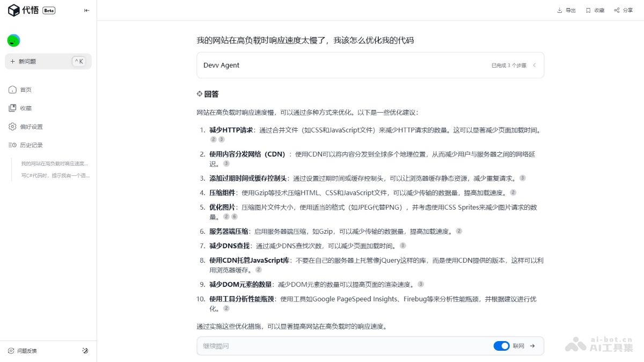Expand the Devv Agent steps chevron
This screenshot has width=644, height=362.
[534, 64]
